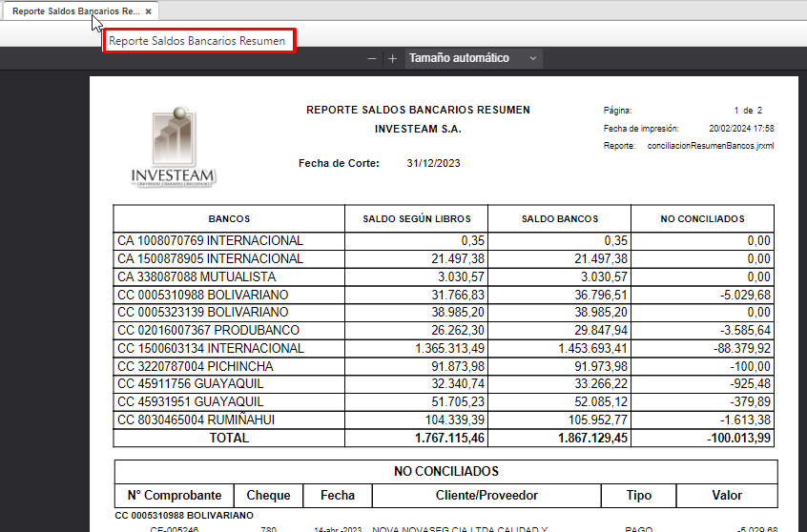Open the Tamaño automático zoom dropdown
This screenshot has width=807, height=532.
pos(474,58)
